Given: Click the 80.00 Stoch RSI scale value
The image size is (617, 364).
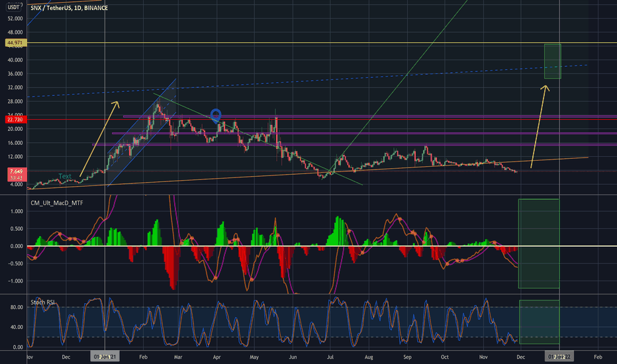Looking at the screenshot, I should point(17,307).
